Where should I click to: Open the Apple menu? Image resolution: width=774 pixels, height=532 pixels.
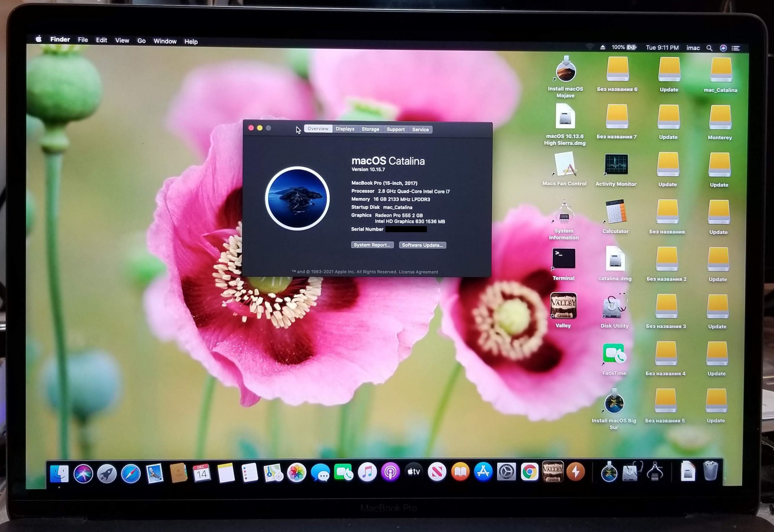tap(39, 39)
